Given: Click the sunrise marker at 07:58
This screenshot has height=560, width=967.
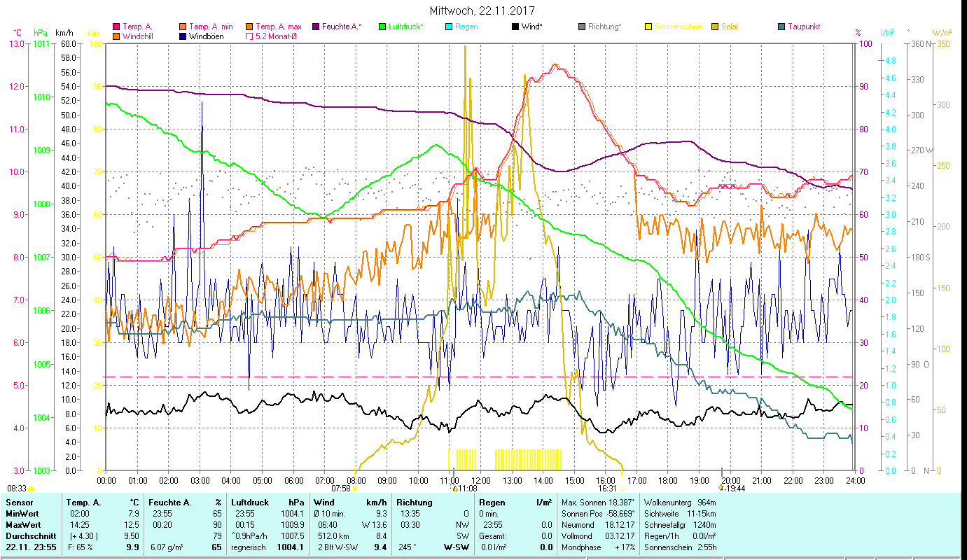Looking at the screenshot, I should 355,489.
